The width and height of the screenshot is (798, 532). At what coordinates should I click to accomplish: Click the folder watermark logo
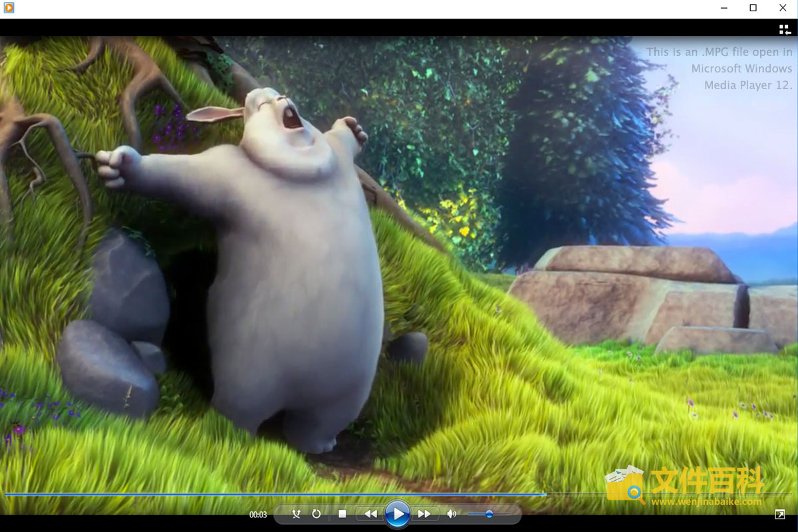pos(625,483)
